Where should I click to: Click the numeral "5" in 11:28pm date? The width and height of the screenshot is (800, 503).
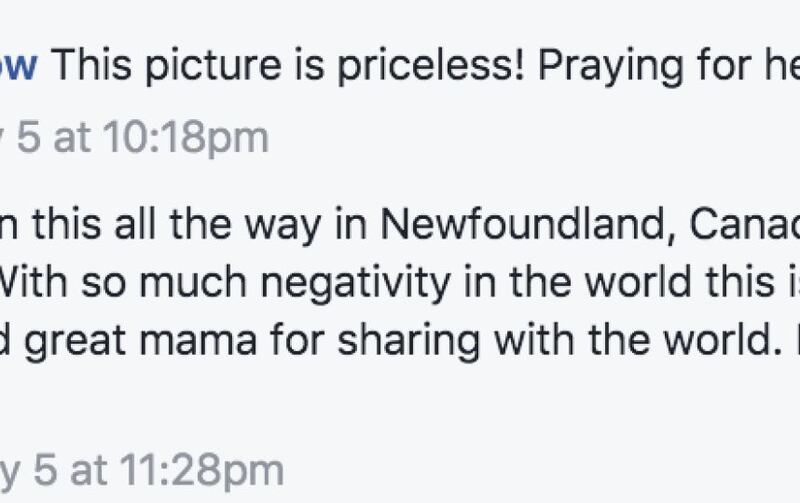[45, 469]
